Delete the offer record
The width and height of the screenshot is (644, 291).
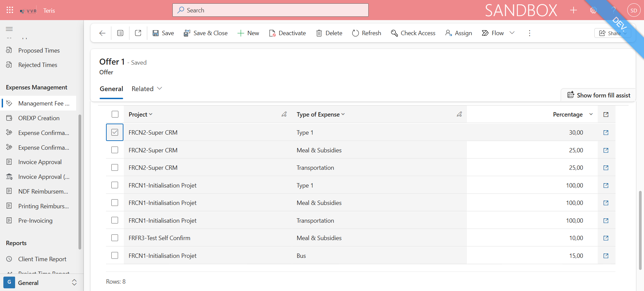coord(329,33)
